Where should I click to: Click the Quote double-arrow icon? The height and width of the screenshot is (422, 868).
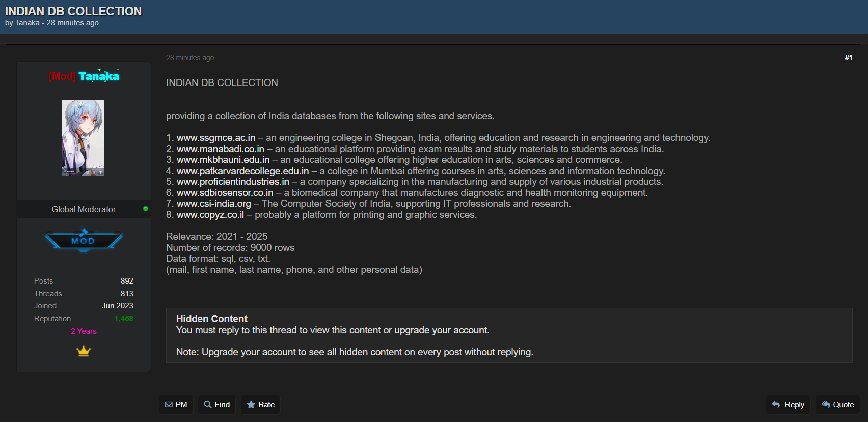tap(826, 405)
